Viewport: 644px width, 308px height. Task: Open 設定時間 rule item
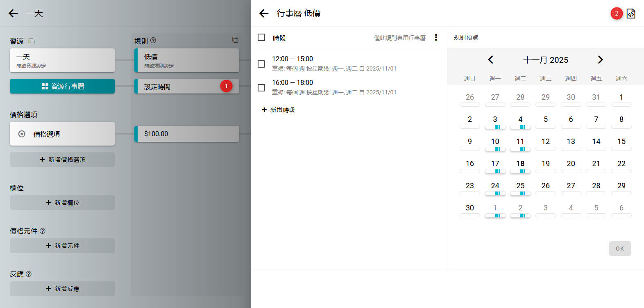180,87
